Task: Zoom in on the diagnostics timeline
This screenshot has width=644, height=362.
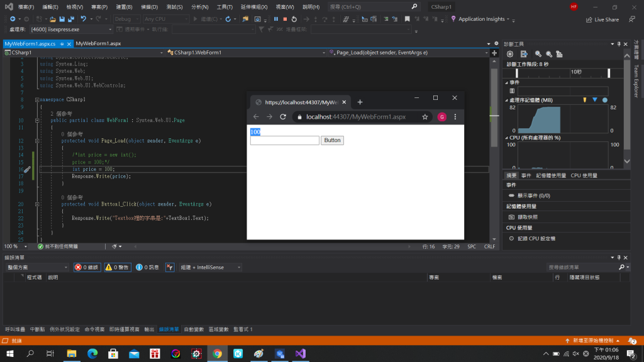Action: pos(538,54)
